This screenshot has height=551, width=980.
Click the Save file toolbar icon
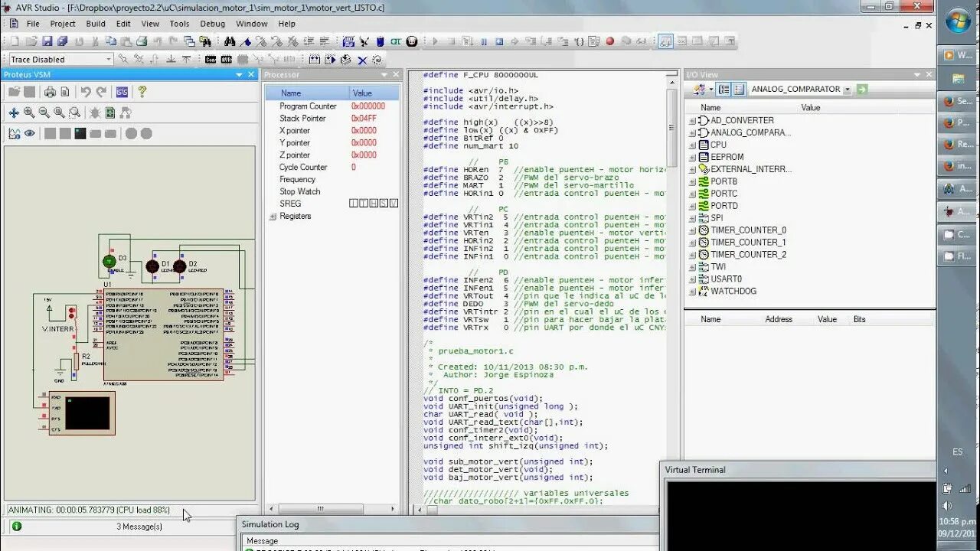[x=47, y=41]
